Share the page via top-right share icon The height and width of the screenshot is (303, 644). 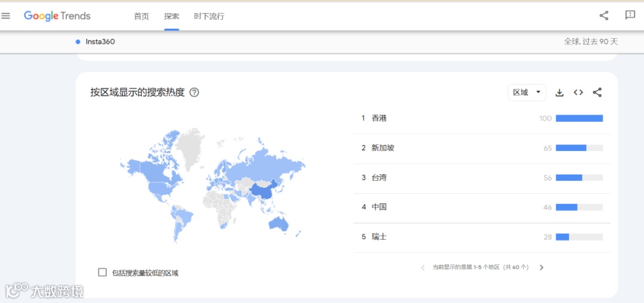tap(603, 16)
